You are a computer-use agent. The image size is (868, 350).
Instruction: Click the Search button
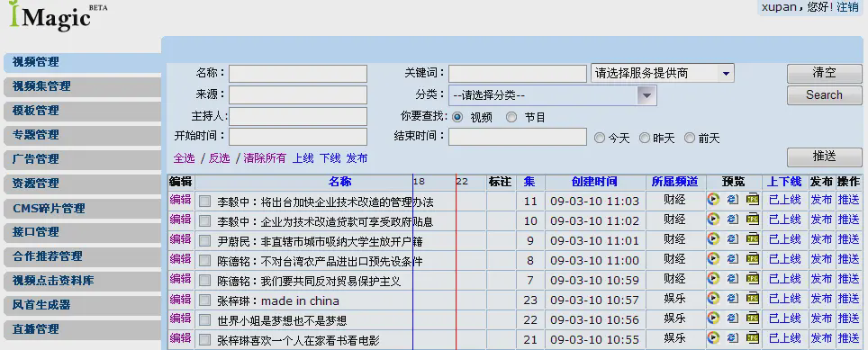click(824, 95)
